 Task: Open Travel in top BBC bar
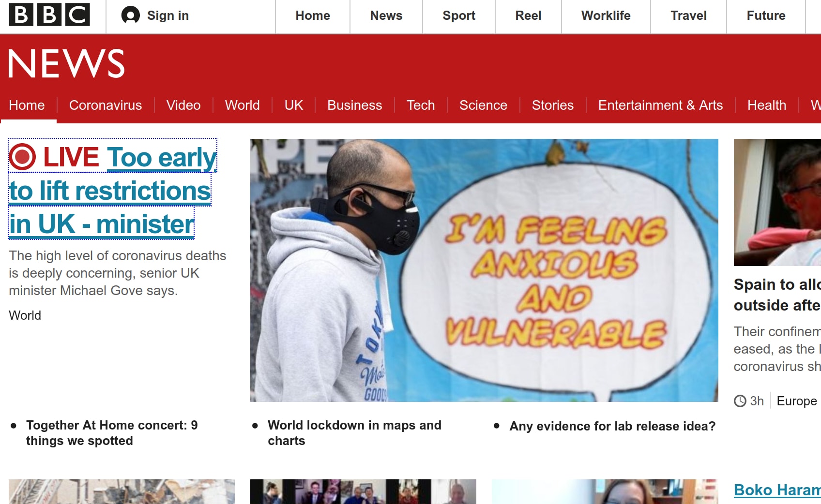pos(688,15)
